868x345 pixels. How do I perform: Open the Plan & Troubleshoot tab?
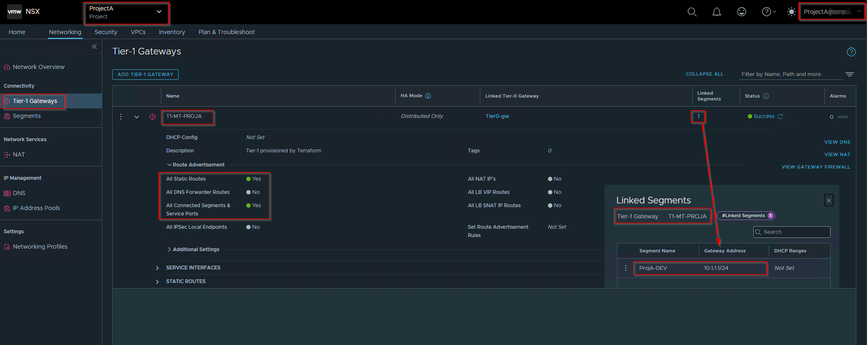[x=226, y=32]
